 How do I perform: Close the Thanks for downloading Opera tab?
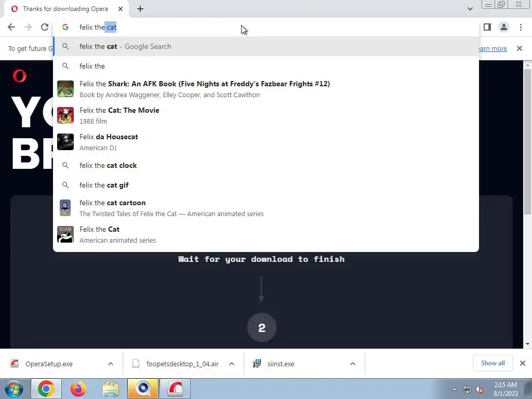point(121,9)
